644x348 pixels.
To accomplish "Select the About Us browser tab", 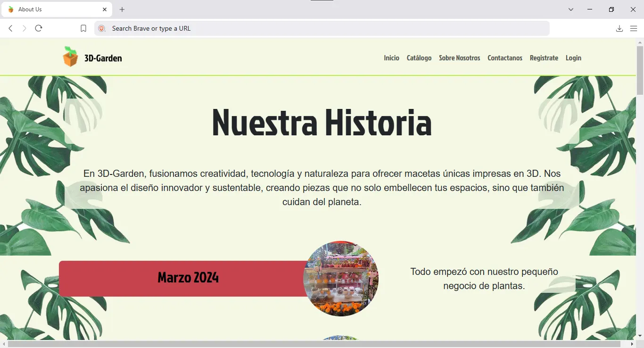I will [x=52, y=9].
